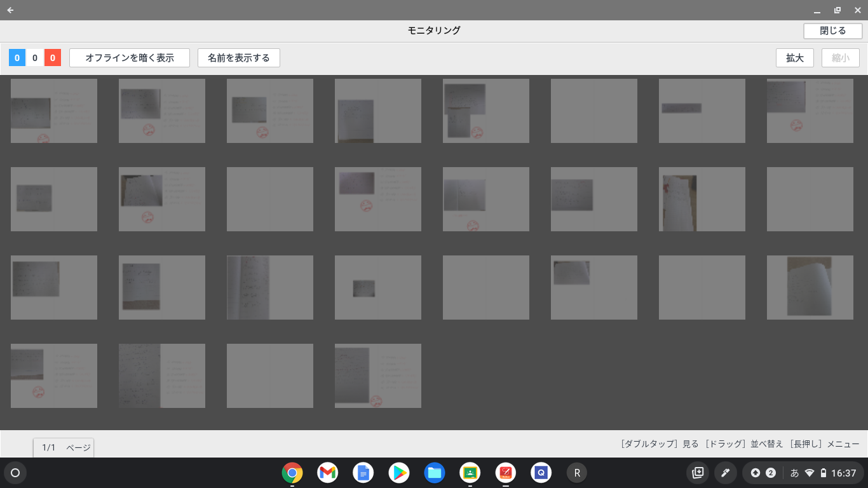
Task: Open the stylus tools pen icon
Action: [725, 473]
